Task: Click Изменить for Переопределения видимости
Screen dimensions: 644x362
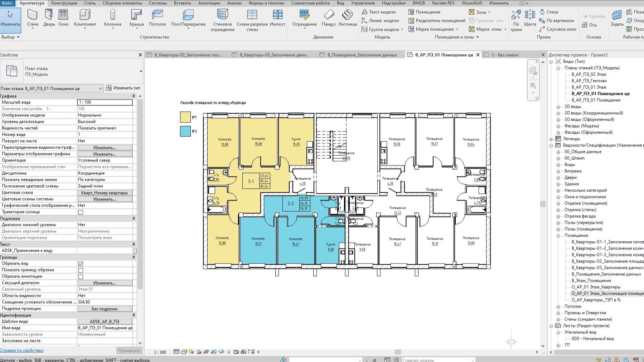Action: 105,148
